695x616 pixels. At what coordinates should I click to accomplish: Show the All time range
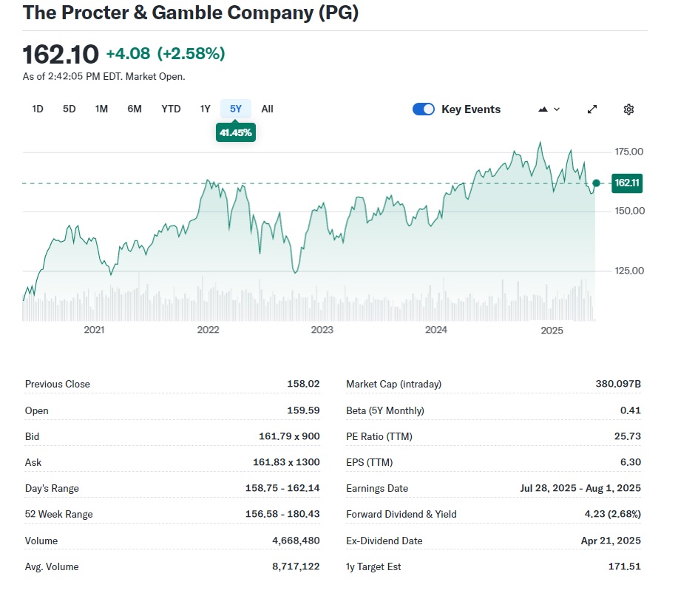267,109
